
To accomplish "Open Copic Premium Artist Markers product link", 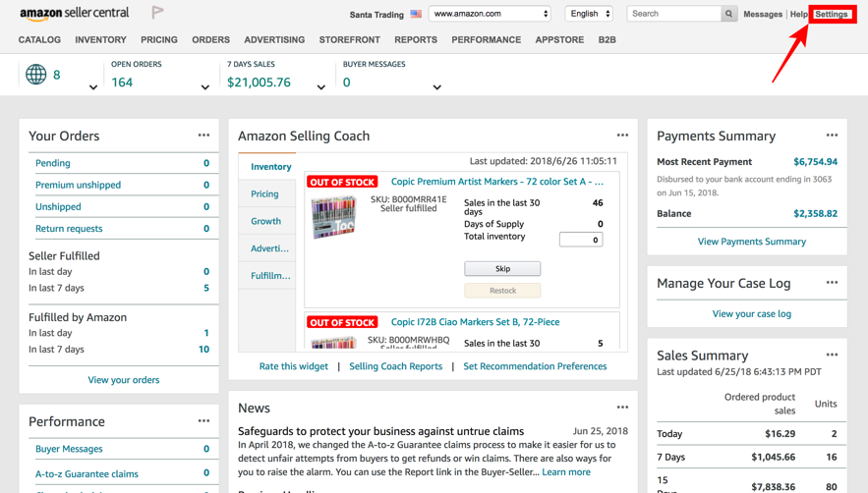I will pyautogui.click(x=497, y=182).
